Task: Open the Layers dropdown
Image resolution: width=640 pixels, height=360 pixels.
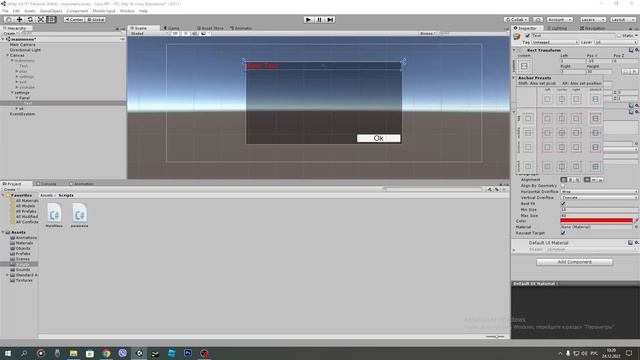Action: [592, 20]
